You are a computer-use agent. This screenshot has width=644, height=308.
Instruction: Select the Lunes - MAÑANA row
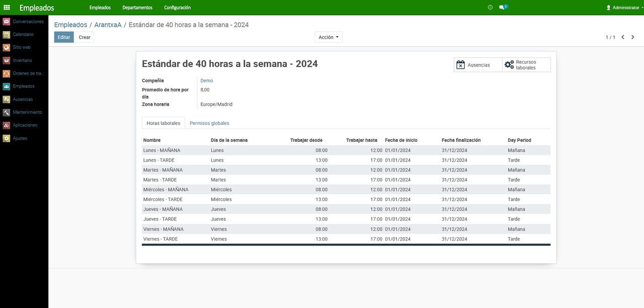[x=346, y=150]
